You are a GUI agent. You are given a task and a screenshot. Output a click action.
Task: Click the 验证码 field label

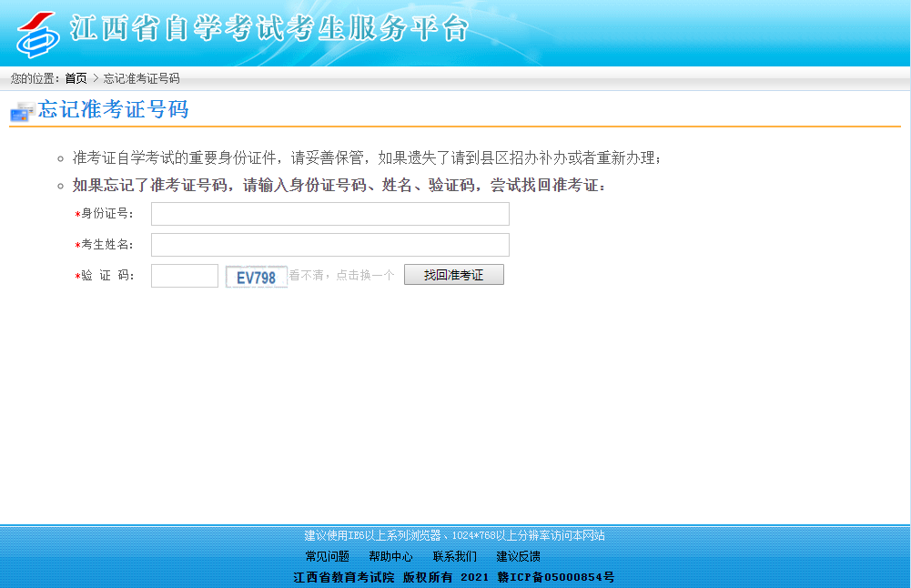pos(107,276)
